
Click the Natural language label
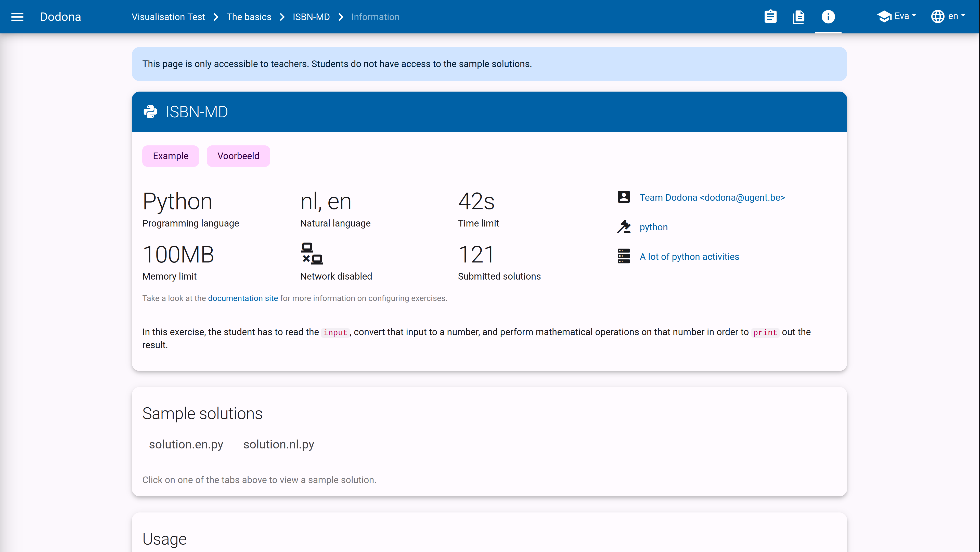click(335, 223)
